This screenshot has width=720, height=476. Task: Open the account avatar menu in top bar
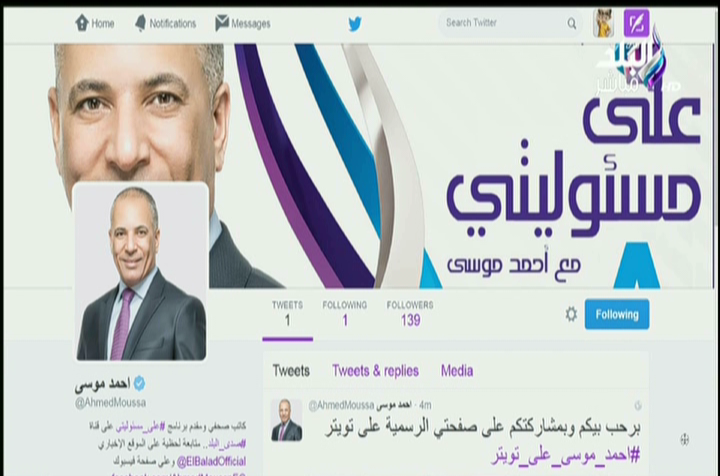pos(603,23)
